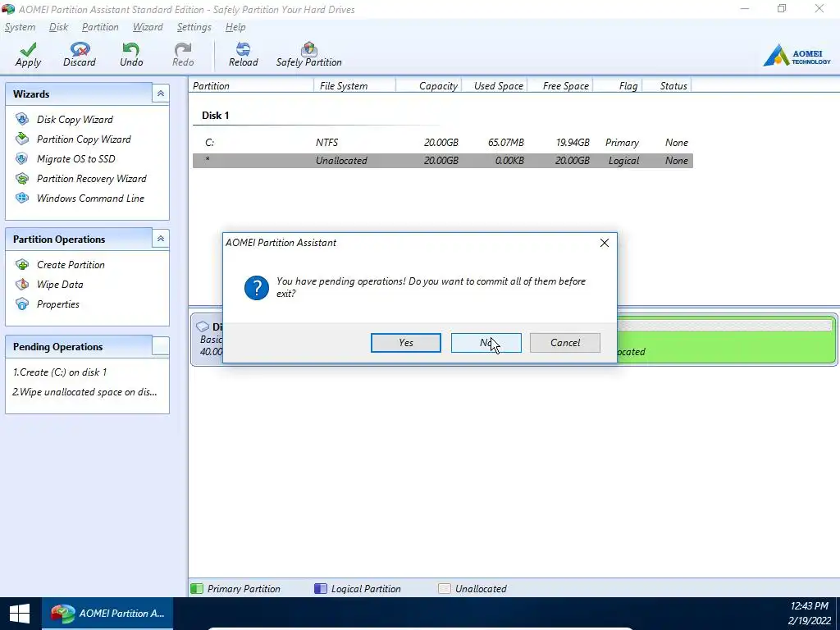
Task: Click the Used Space column header
Action: pyautogui.click(x=494, y=85)
